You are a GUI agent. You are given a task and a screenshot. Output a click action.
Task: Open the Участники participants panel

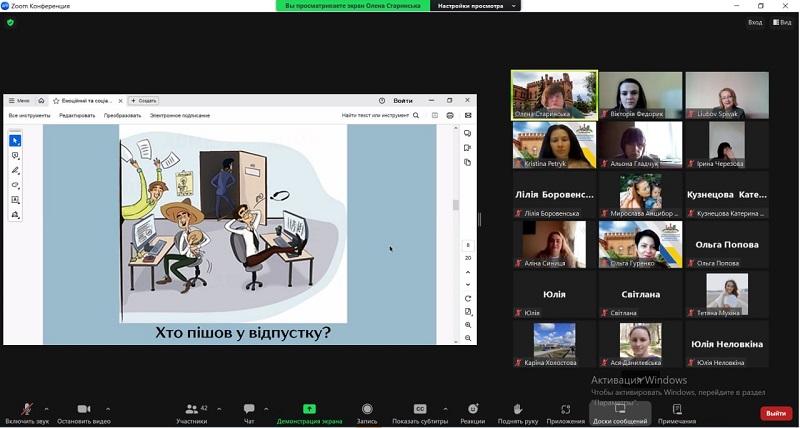point(192,410)
